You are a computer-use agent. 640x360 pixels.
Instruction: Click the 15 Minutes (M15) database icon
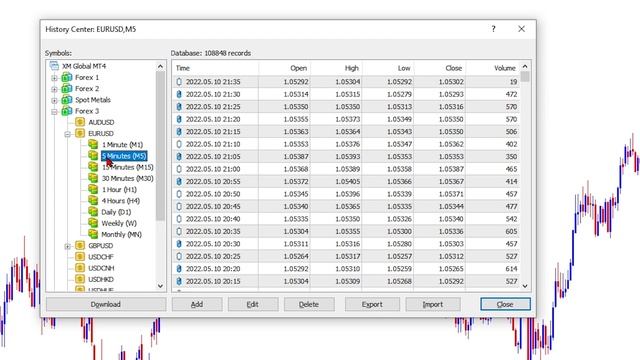[93, 167]
